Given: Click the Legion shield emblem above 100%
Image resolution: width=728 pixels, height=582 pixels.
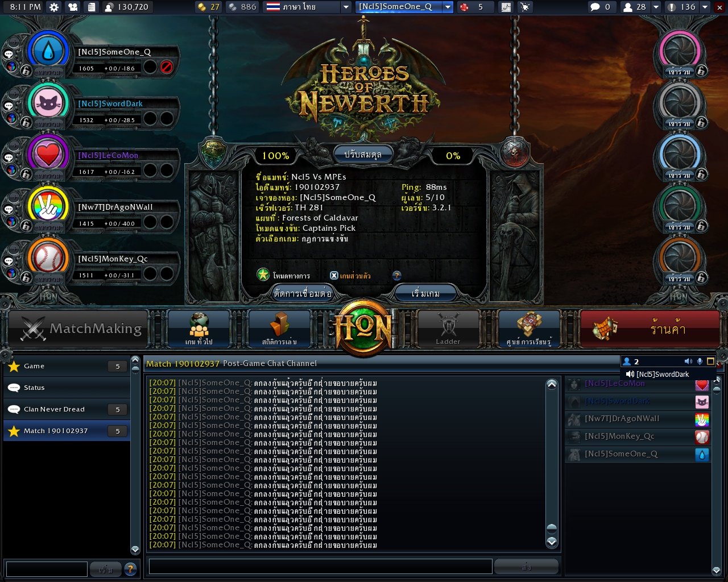Looking at the screenshot, I should point(213,152).
